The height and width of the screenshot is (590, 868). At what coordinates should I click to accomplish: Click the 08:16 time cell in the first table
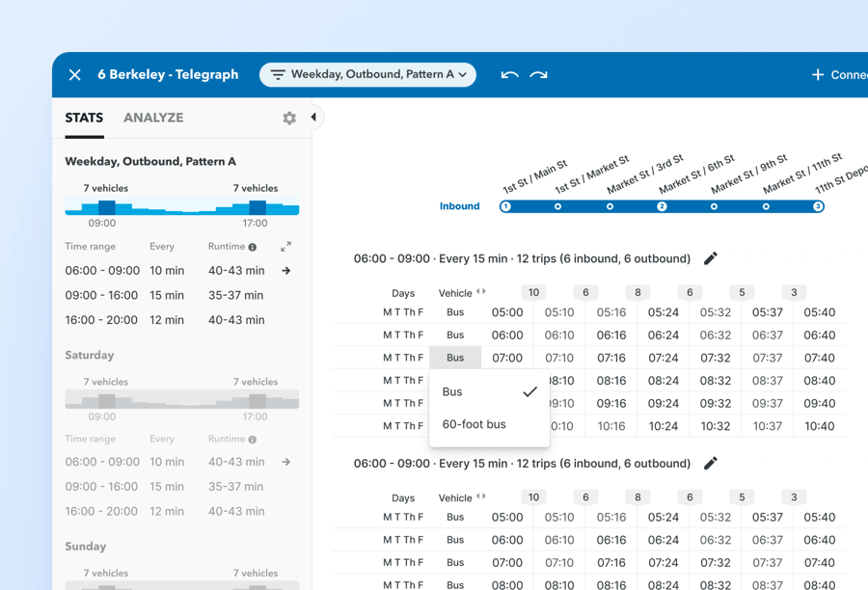click(x=611, y=381)
